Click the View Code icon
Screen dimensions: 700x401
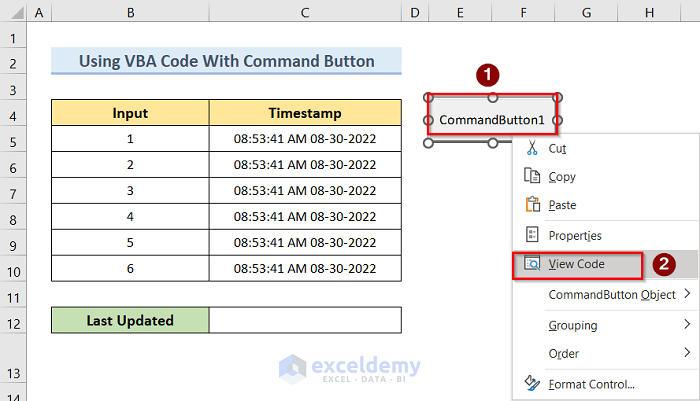point(532,264)
